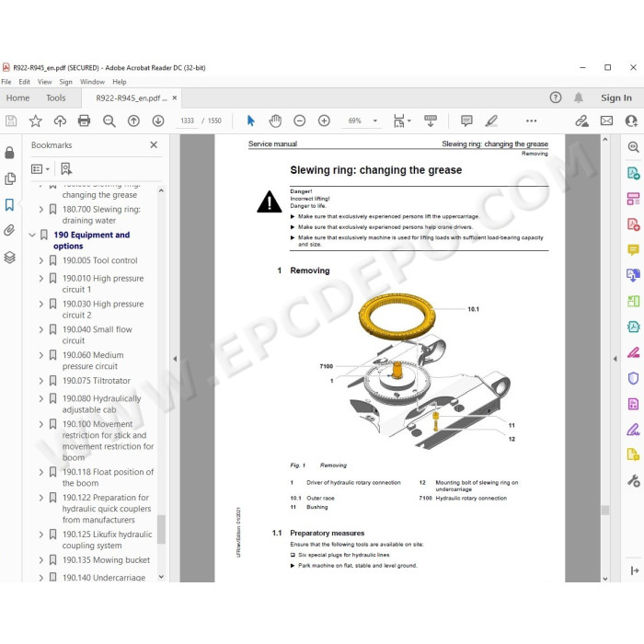Click Sign In button
The height and width of the screenshot is (644, 644).
point(616,98)
